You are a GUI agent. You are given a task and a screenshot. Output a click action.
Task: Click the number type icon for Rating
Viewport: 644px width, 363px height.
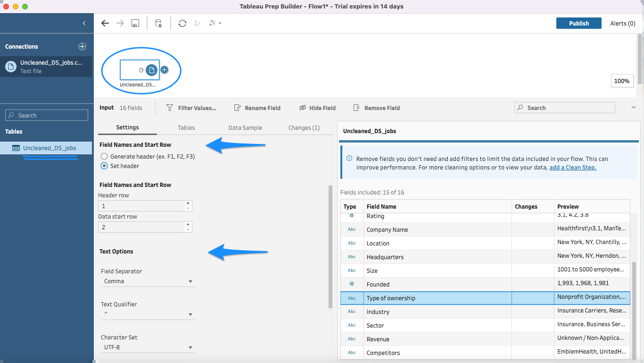(x=352, y=216)
